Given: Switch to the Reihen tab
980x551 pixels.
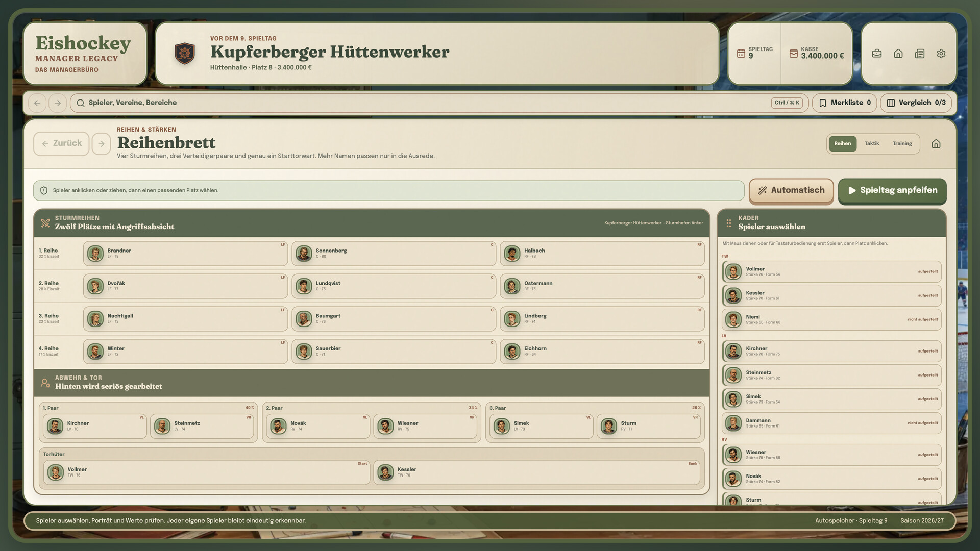Looking at the screenshot, I should click(843, 144).
